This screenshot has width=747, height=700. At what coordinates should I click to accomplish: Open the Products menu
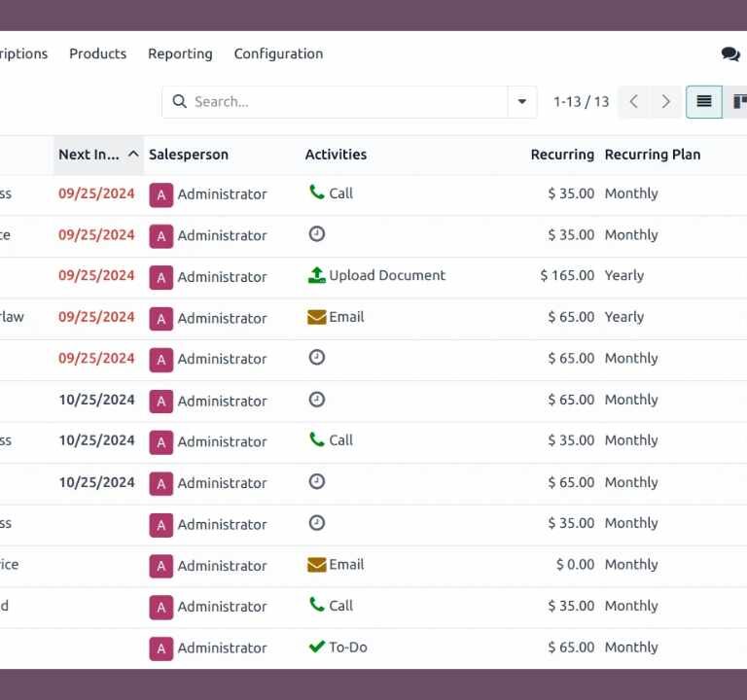click(97, 54)
